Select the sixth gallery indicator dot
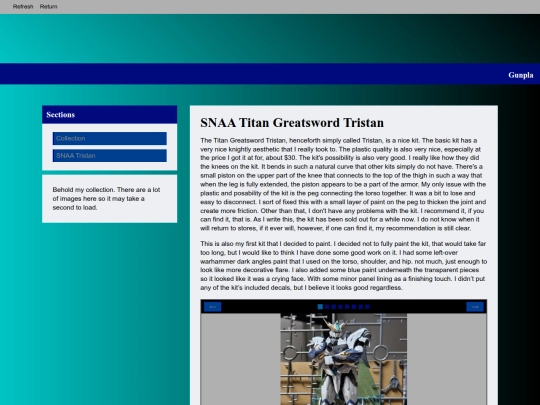 (x=354, y=307)
